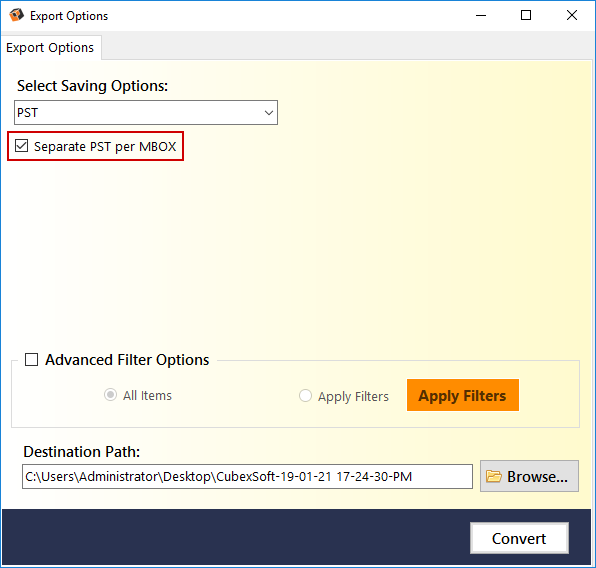Click into the Destination Path text field

coord(247,476)
